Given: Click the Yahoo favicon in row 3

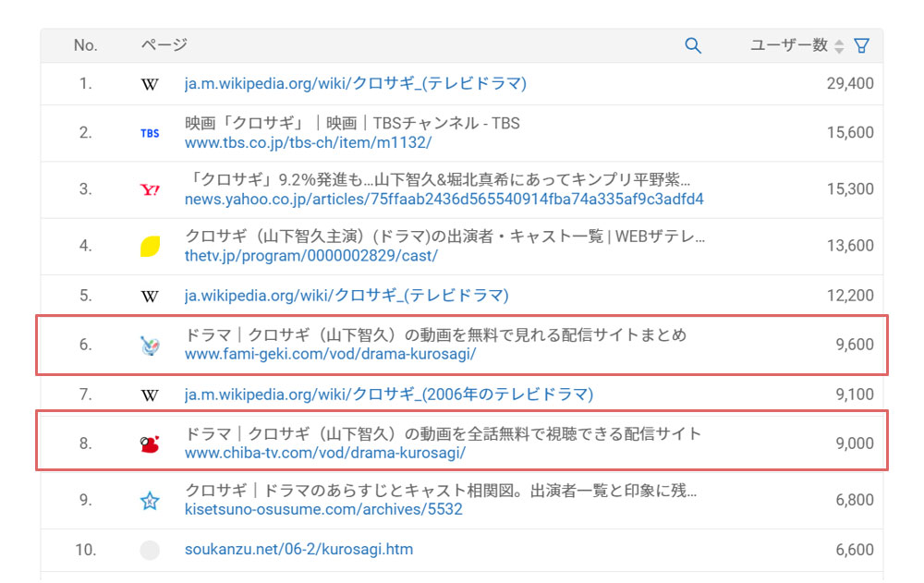Looking at the screenshot, I should pos(150,190).
